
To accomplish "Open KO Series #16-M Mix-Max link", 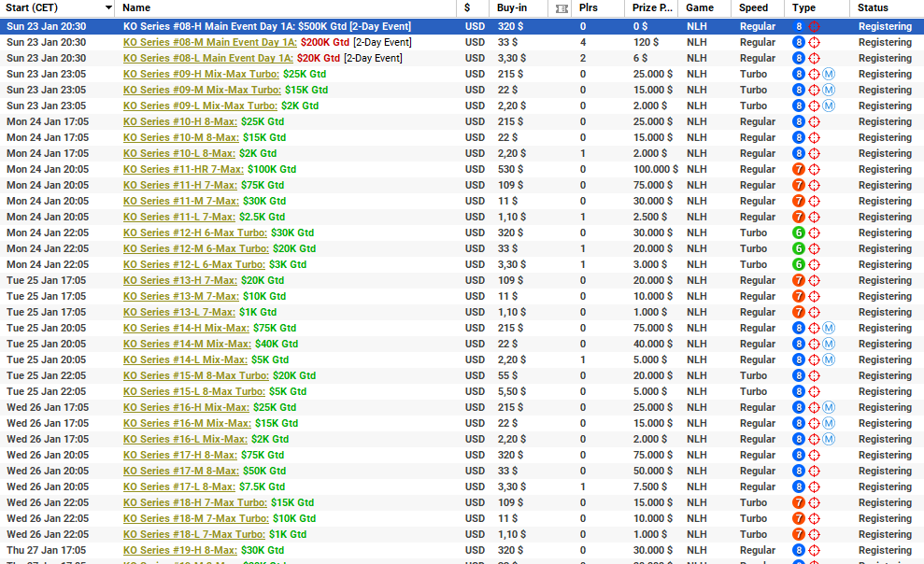I will [187, 424].
